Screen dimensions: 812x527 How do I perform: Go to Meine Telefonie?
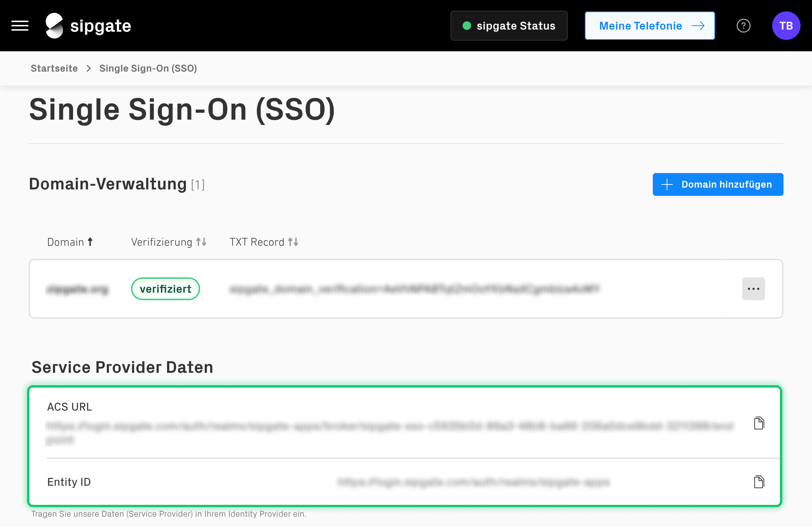pyautogui.click(x=650, y=26)
